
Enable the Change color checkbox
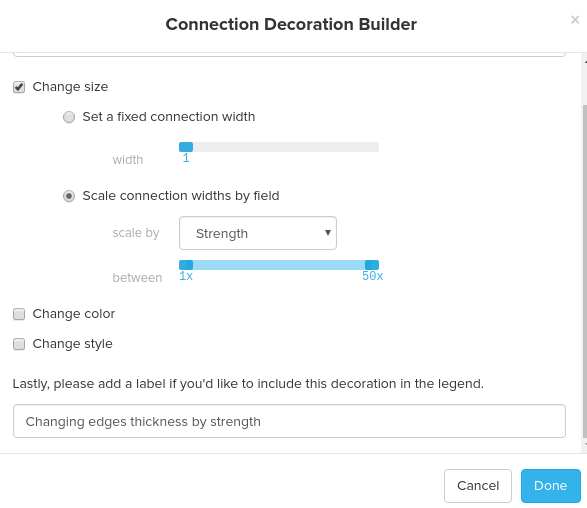tap(19, 314)
